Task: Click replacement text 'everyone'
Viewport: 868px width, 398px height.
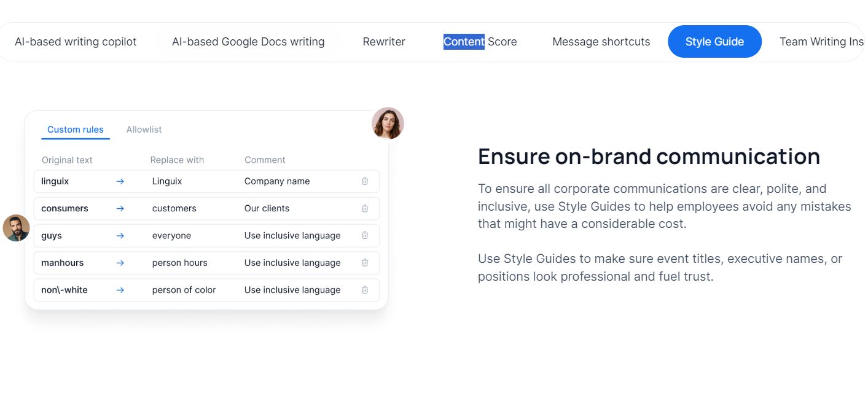Action: coord(172,235)
